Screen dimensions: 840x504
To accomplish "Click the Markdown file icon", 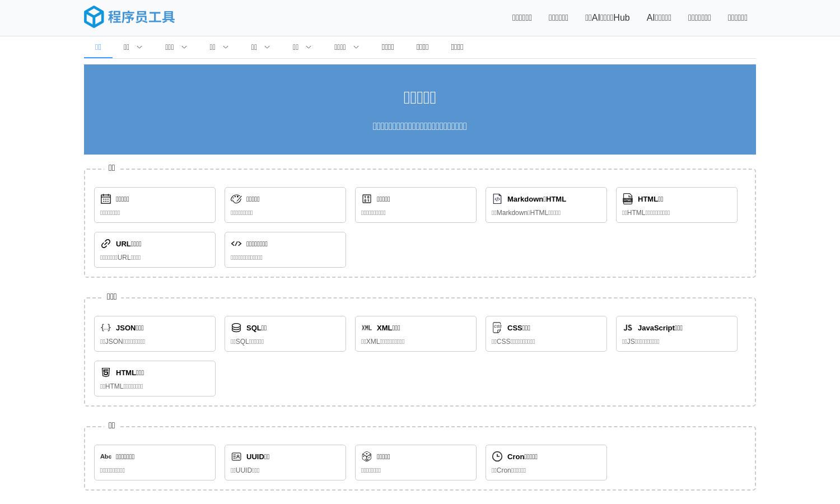I will pos(497,199).
